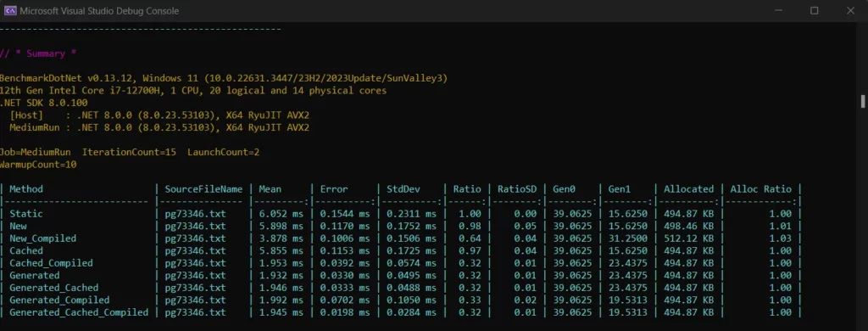
Task: Click the '1.992 ms' mean value
Action: (281, 300)
